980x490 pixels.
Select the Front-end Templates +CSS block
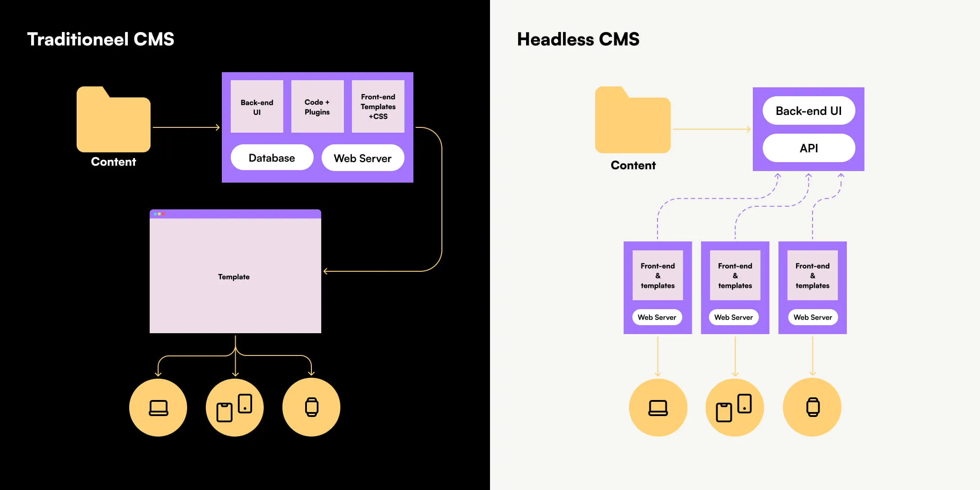pos(378,106)
